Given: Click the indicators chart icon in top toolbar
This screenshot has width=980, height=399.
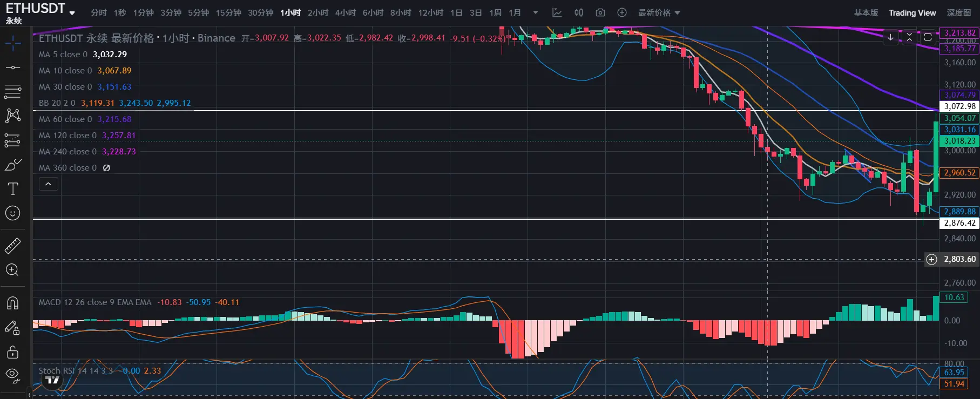Looking at the screenshot, I should tap(557, 12).
